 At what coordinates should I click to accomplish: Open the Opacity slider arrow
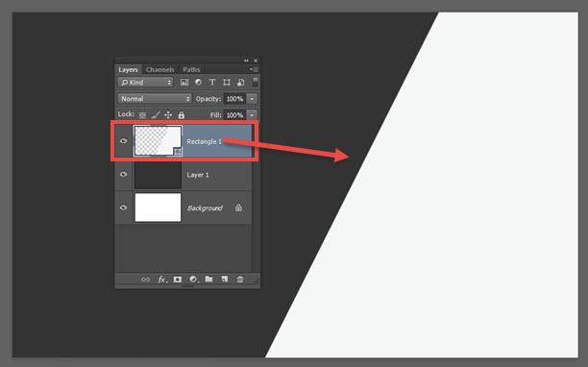[252, 99]
